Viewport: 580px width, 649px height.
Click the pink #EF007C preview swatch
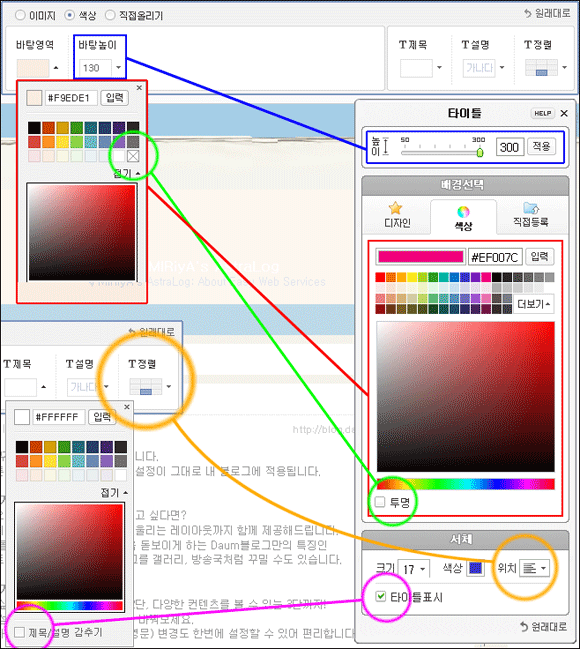[421, 257]
